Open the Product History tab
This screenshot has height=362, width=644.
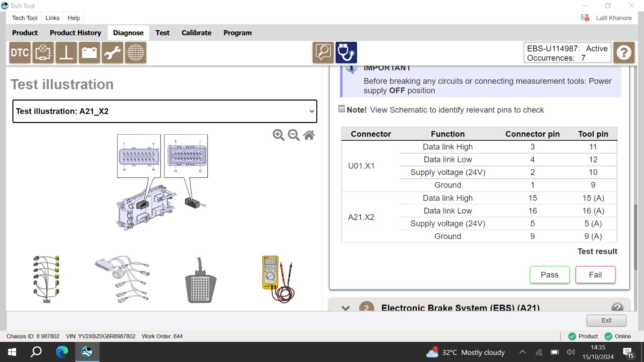pyautogui.click(x=75, y=33)
